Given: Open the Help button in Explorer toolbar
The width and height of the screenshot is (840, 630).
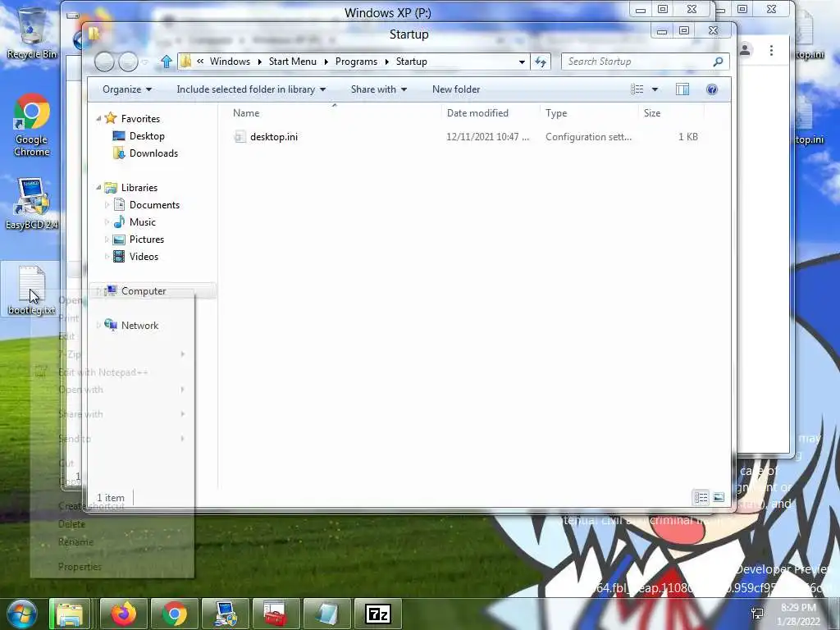Looking at the screenshot, I should point(712,89).
